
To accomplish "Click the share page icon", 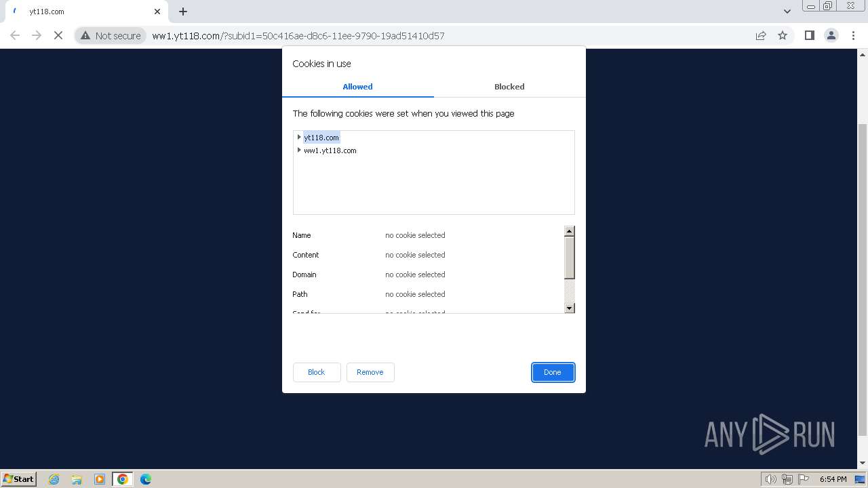I will point(761,35).
